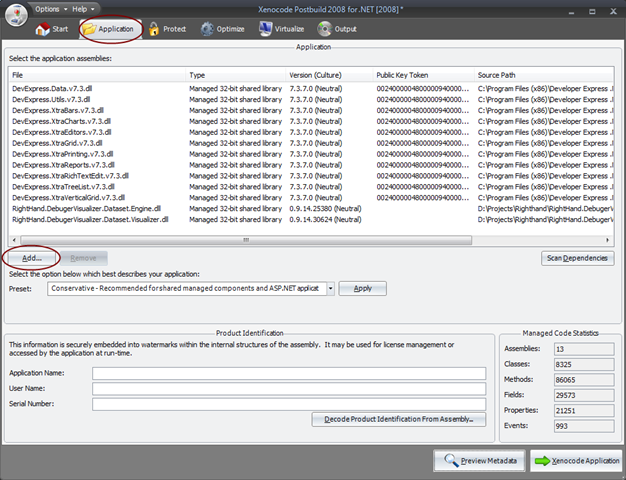The width and height of the screenshot is (626, 480).
Task: Open the Optimize gear tab
Action: click(x=208, y=29)
